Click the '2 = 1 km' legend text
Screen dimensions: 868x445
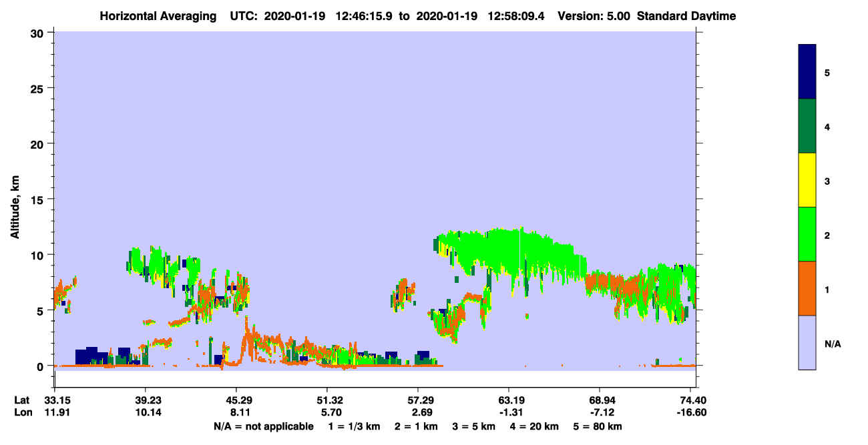416,426
